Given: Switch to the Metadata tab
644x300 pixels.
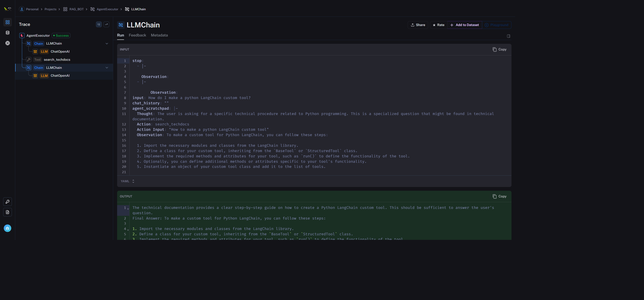Looking at the screenshot, I should 159,35.
